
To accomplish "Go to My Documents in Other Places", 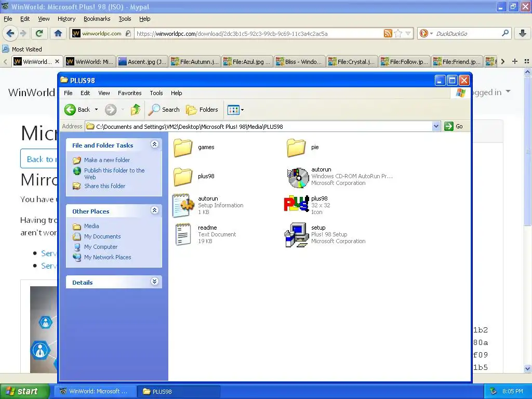I will point(102,236).
